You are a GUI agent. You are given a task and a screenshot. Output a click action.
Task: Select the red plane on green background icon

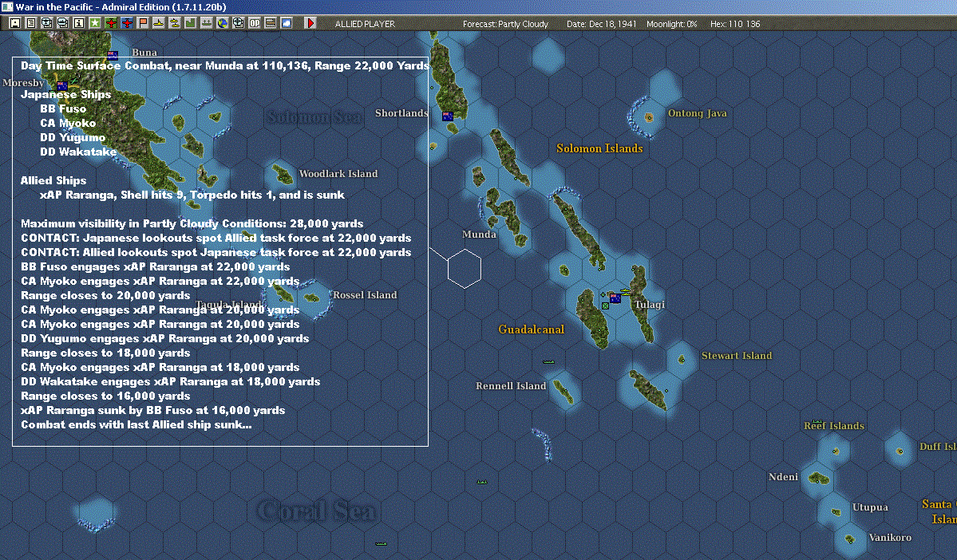[111, 23]
